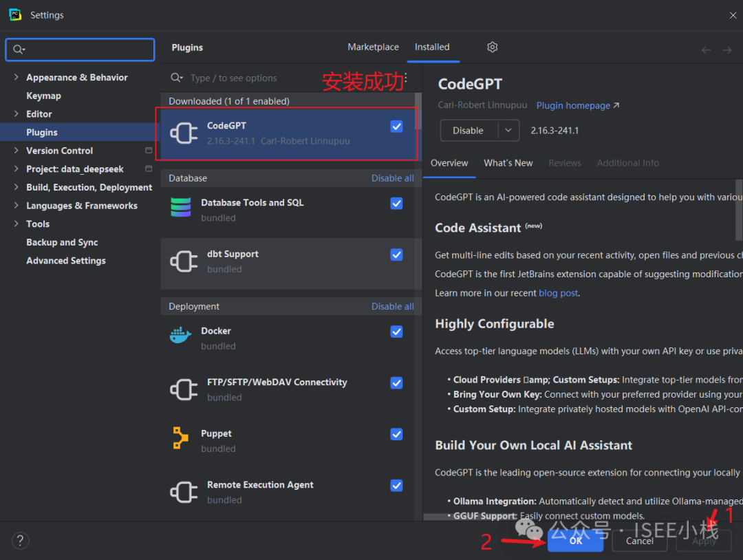Toggle Database Tools and SQL checkbox
The width and height of the screenshot is (743, 560).
pos(397,203)
